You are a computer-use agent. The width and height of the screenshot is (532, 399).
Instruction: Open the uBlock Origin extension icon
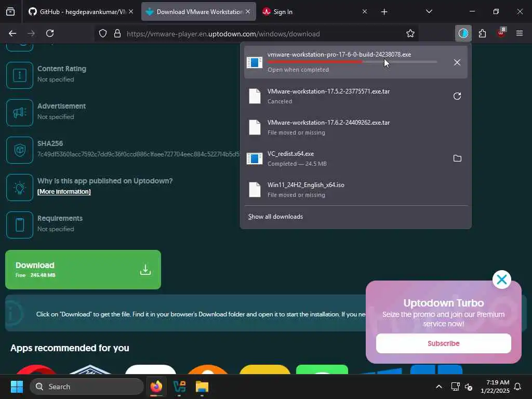pyautogui.click(x=501, y=33)
